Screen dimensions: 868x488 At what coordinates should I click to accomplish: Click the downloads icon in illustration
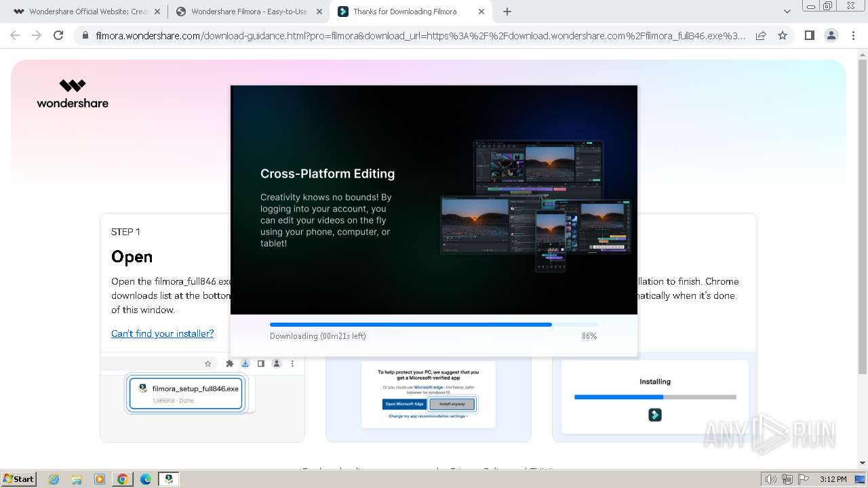tap(245, 364)
